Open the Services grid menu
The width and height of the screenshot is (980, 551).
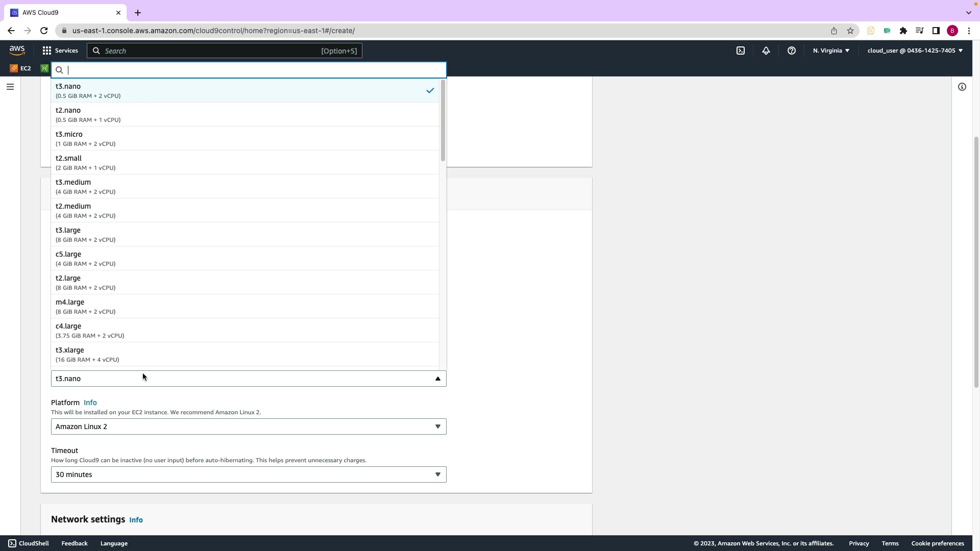point(60,51)
